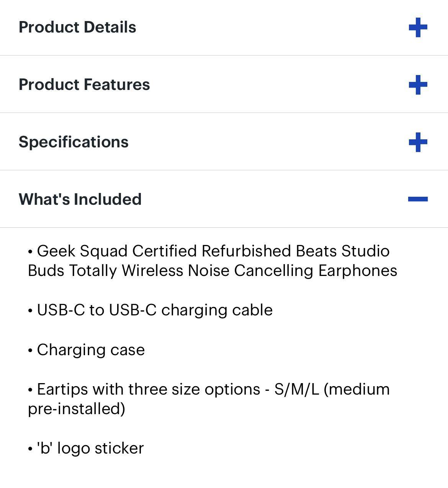Expand the Product Features section heading
448x488 pixels.
[x=84, y=85]
